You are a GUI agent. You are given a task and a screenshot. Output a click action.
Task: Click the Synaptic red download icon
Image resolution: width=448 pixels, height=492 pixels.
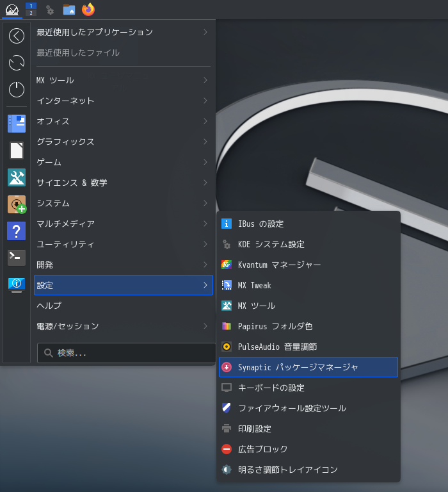pos(227,367)
